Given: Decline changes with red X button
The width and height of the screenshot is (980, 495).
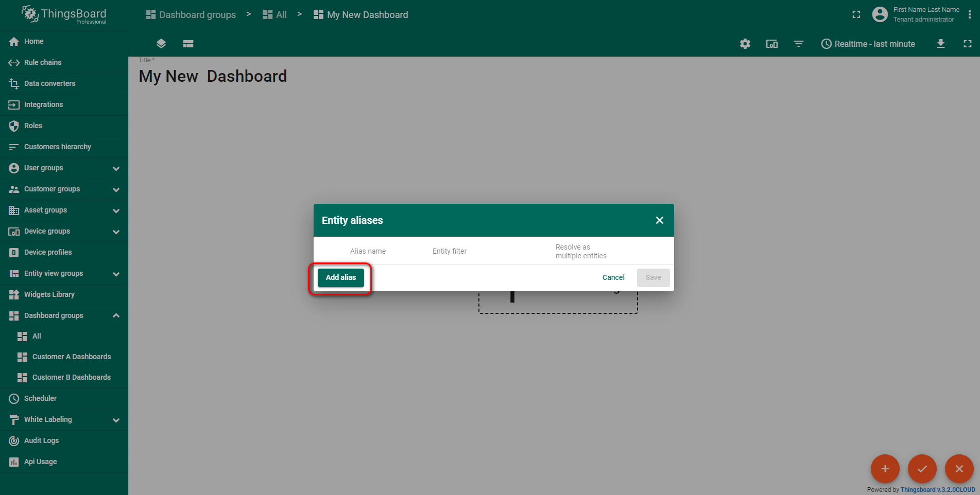Looking at the screenshot, I should [959, 469].
